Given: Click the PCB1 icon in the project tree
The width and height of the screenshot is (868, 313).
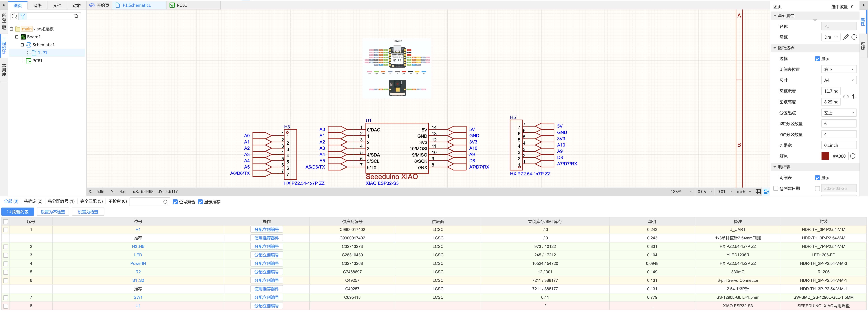Looking at the screenshot, I should tap(29, 61).
